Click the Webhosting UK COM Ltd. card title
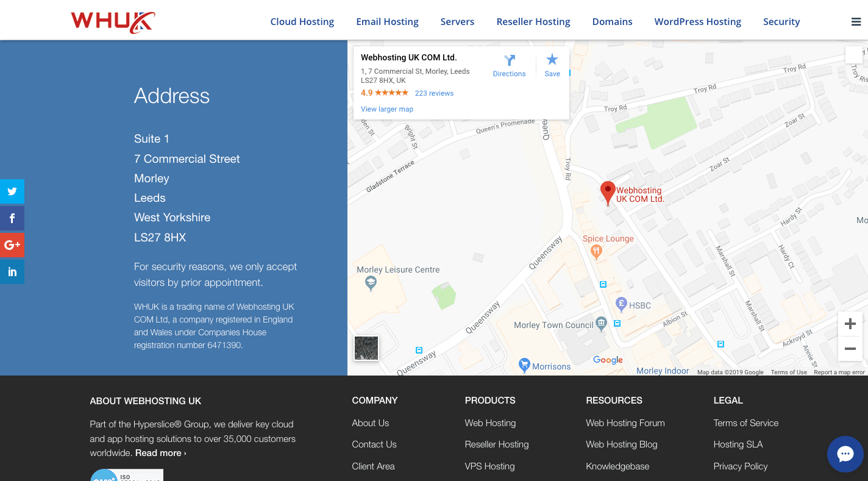Image resolution: width=868 pixels, height=481 pixels. (408, 57)
